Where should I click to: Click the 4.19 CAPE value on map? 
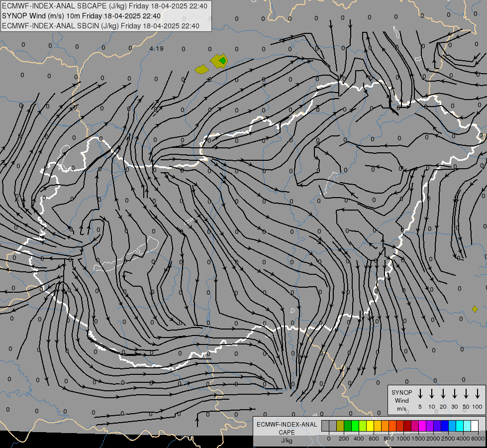pyautogui.click(x=156, y=48)
